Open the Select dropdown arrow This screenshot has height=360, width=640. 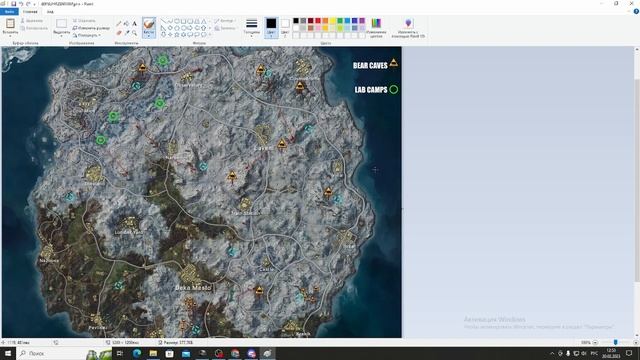62,35
